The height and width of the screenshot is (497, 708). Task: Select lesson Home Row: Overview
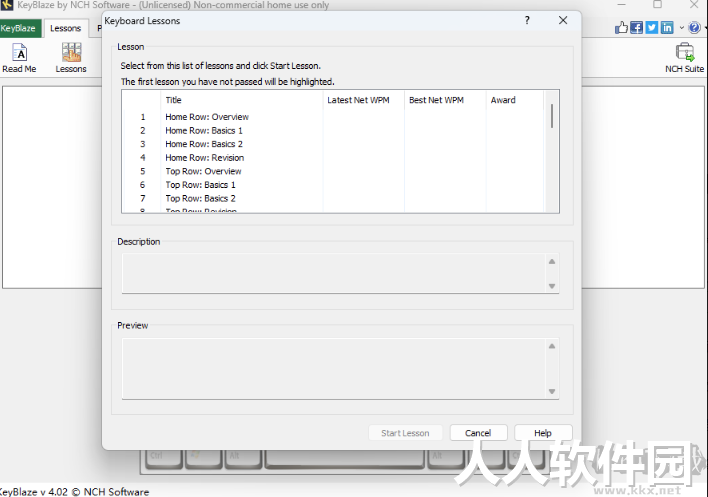207,117
